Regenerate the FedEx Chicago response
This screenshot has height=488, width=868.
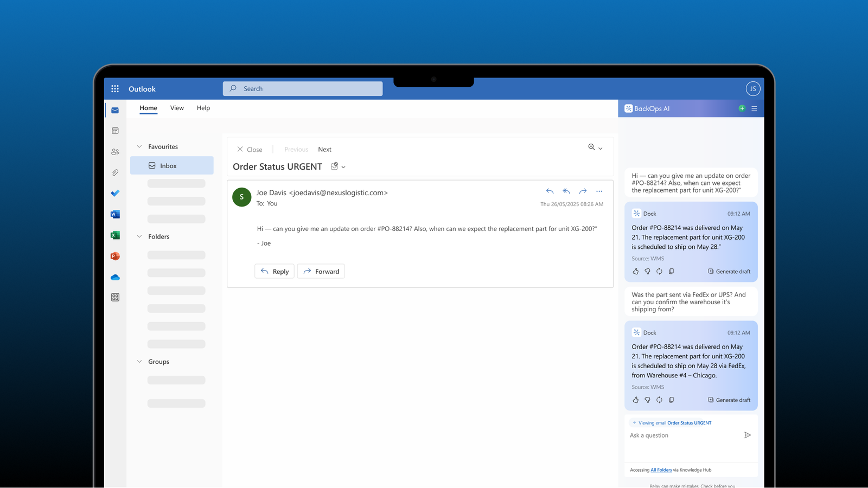tap(659, 400)
